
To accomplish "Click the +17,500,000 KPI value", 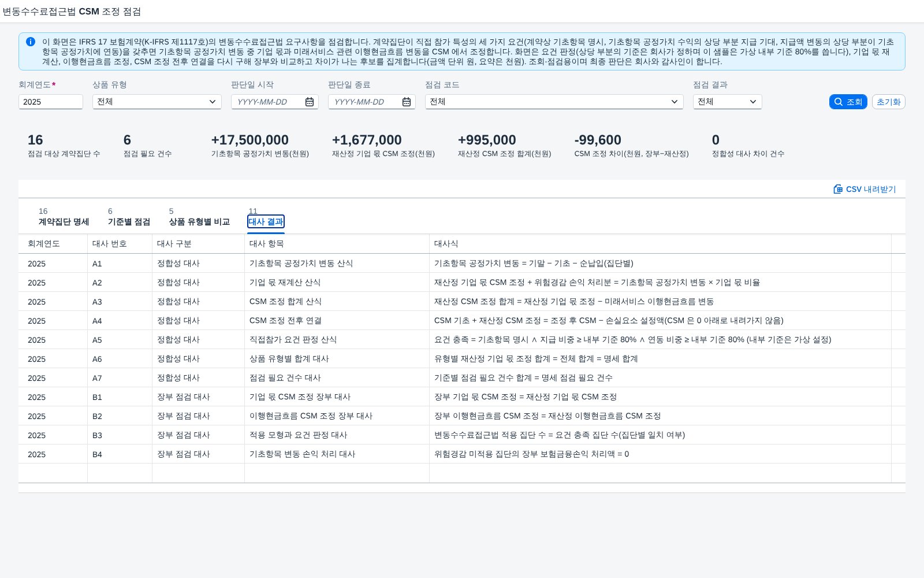I will pyautogui.click(x=250, y=140).
